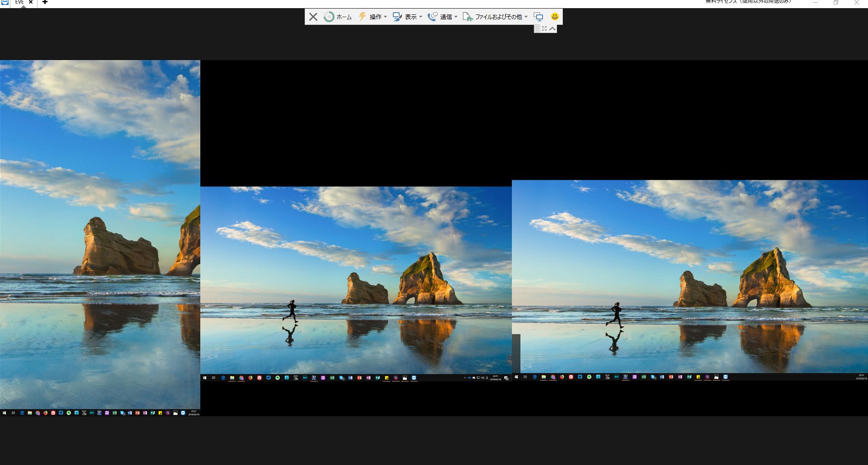Select the EVE session tab
This screenshot has height=465, width=868.
click(x=19, y=2)
